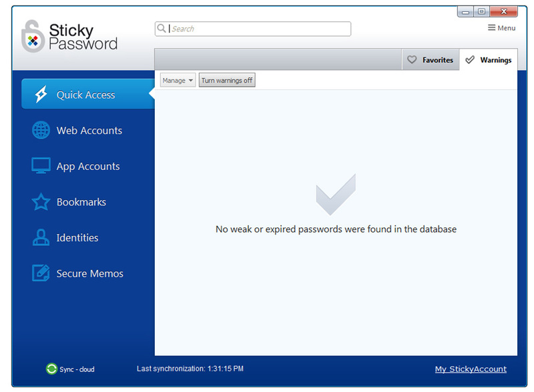This screenshot has height=392, width=534.
Task: Minimize the Sticky Password window
Action: (x=465, y=11)
